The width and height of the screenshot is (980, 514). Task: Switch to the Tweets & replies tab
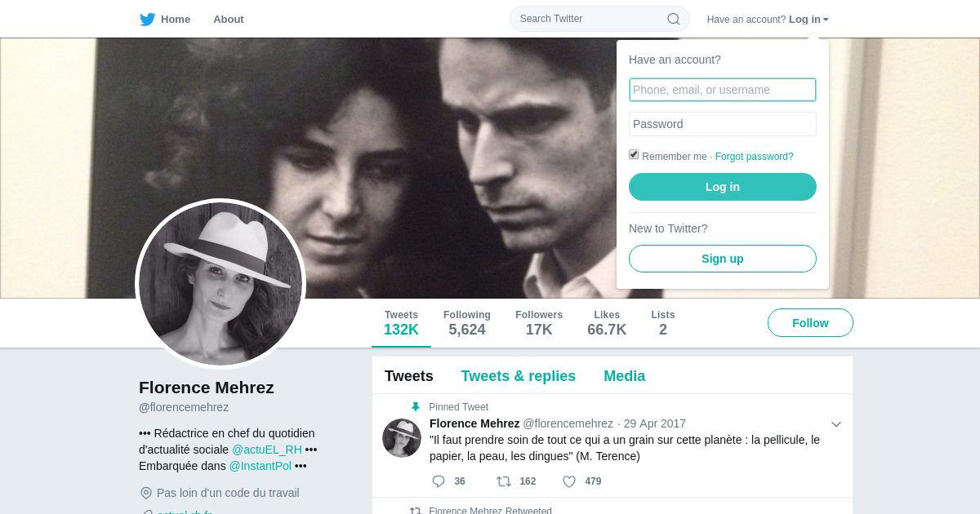point(519,376)
